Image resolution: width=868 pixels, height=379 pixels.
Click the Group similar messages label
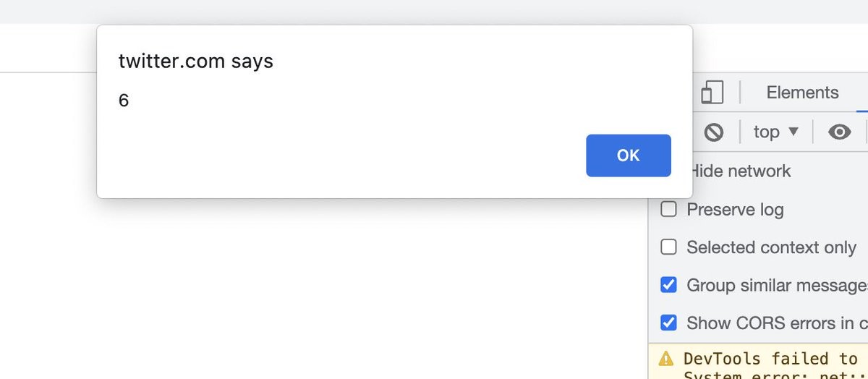click(777, 285)
